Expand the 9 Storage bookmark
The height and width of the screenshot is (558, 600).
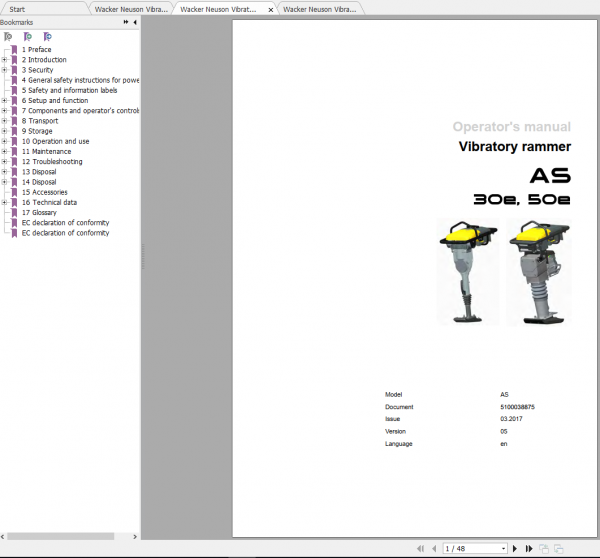tap(4, 131)
